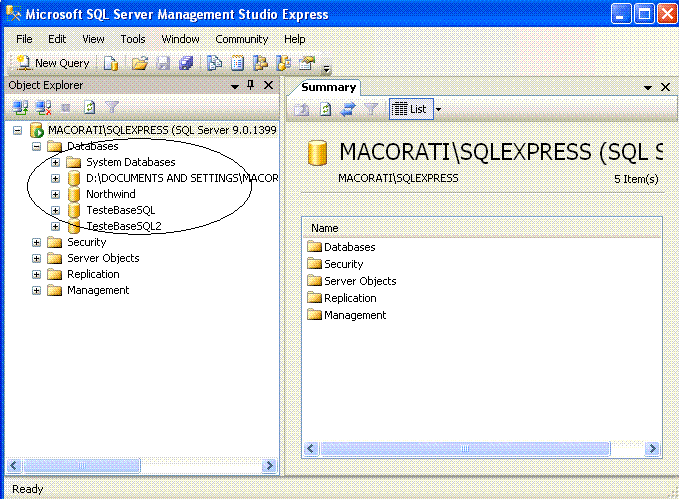Click the Filter icon in Summary toolbar
Image resolution: width=679 pixels, height=499 pixels.
point(371,109)
